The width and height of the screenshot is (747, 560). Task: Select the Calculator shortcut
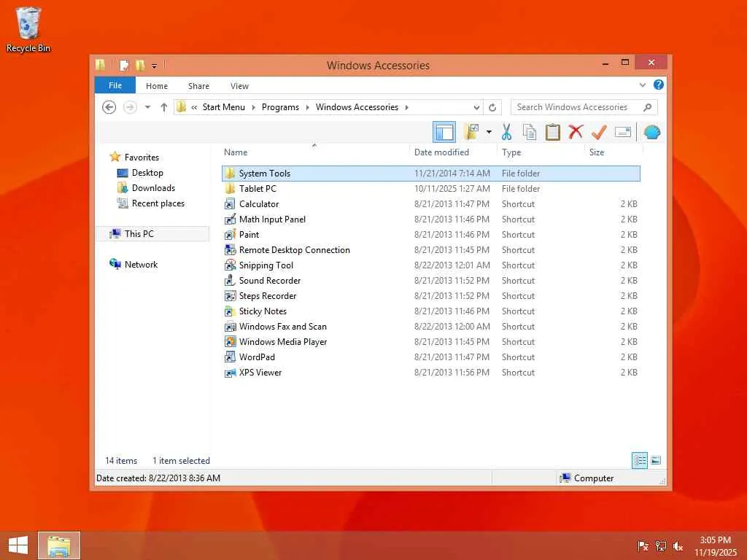(431, 204)
